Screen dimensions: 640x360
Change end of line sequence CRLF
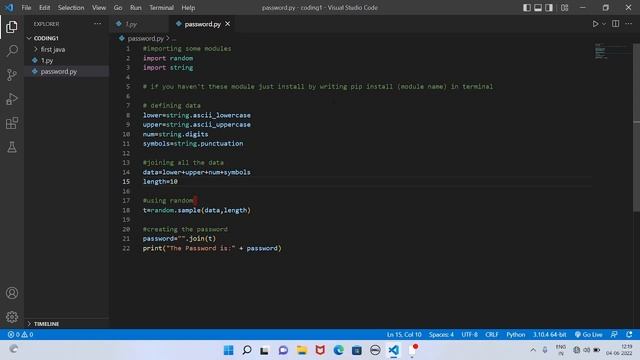[x=492, y=335]
